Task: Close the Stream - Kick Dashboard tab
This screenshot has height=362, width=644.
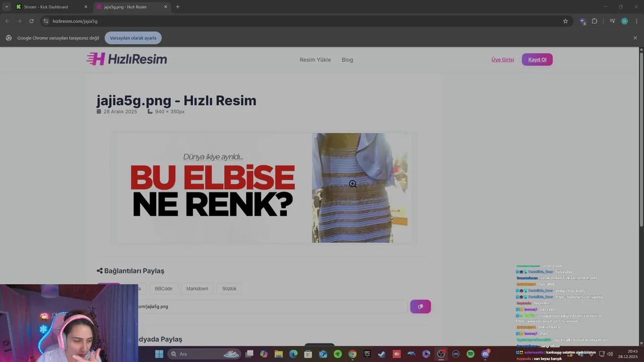Action: pyautogui.click(x=86, y=7)
